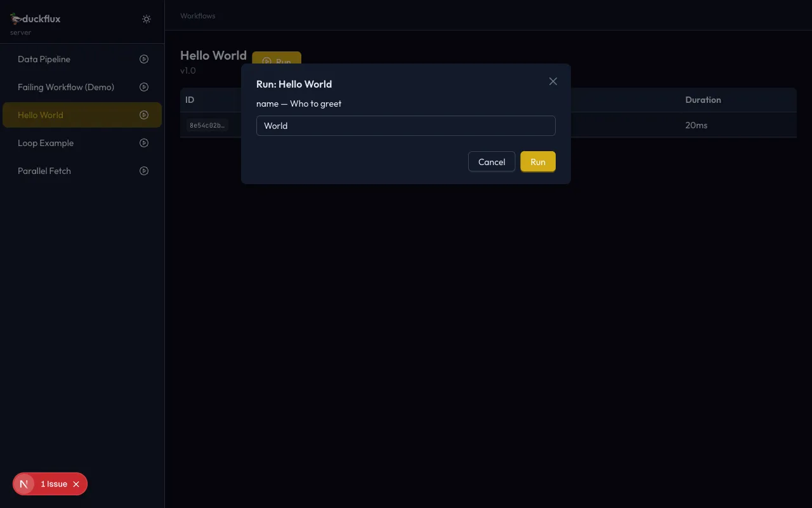This screenshot has height=508, width=812.
Task: Click the ID column header
Action: [190, 100]
